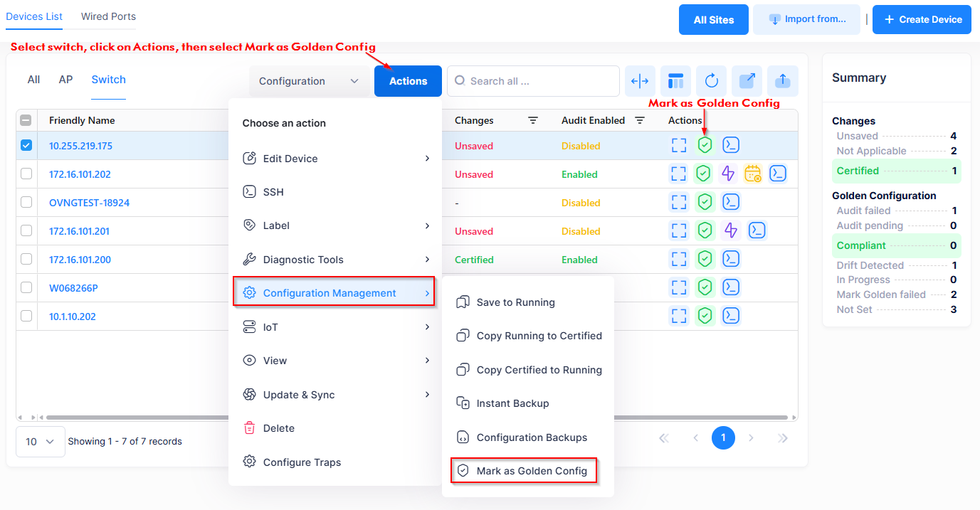Switch to the Wired Ports tab
Screen dimensions: 980x510
pos(108,16)
